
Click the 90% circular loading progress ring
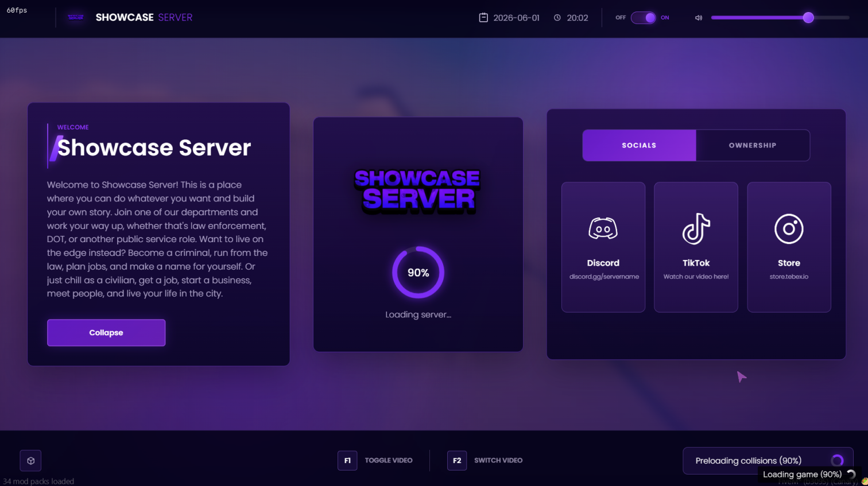click(x=418, y=273)
